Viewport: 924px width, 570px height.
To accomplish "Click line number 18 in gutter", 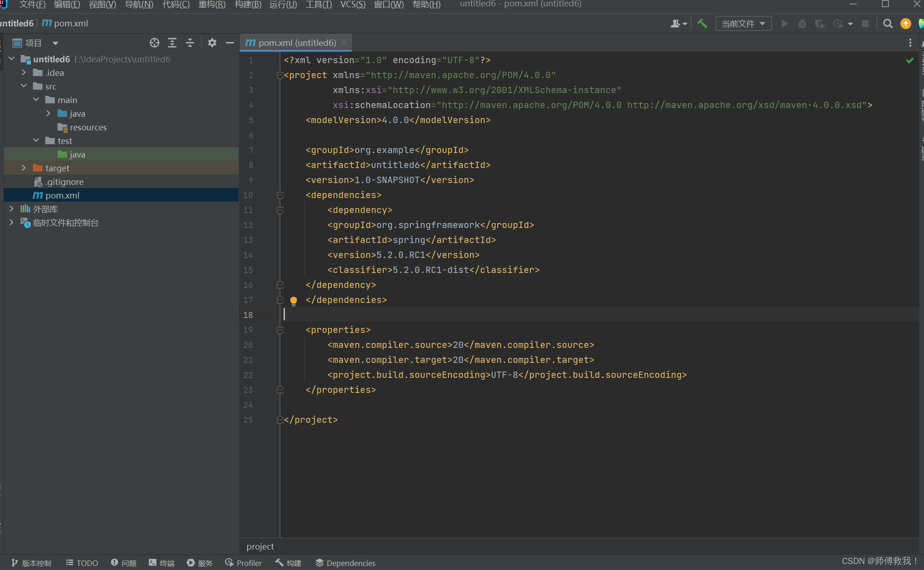I will tap(248, 315).
